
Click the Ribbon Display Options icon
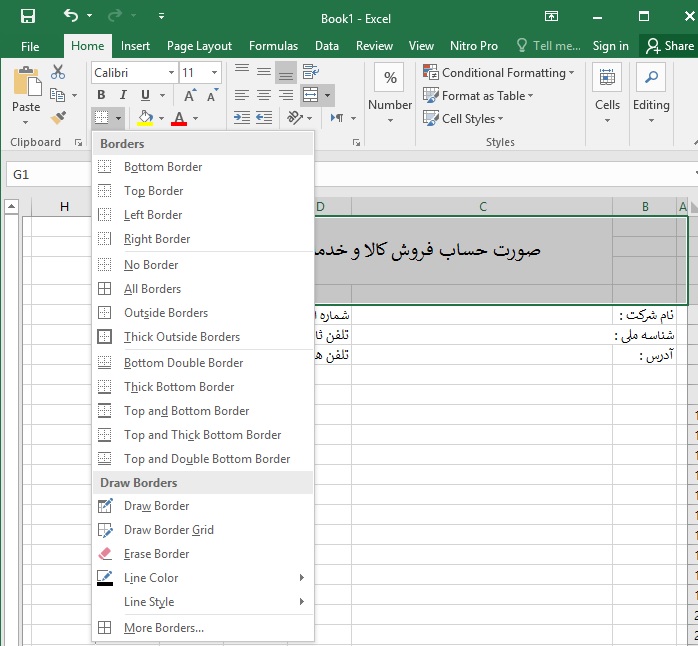point(551,16)
